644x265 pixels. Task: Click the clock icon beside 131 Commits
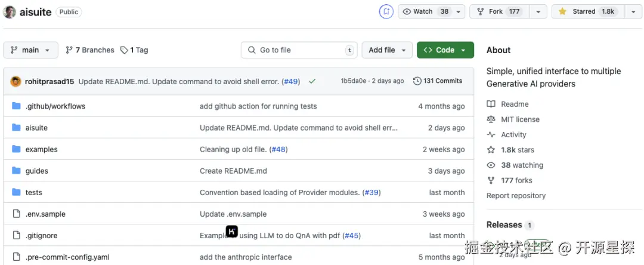(417, 81)
